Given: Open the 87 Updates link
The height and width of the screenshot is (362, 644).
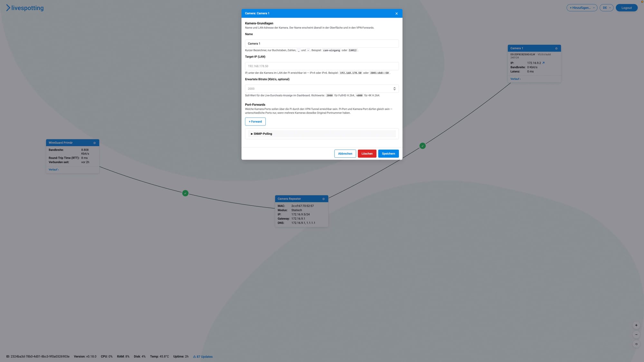Looking at the screenshot, I should (203, 357).
